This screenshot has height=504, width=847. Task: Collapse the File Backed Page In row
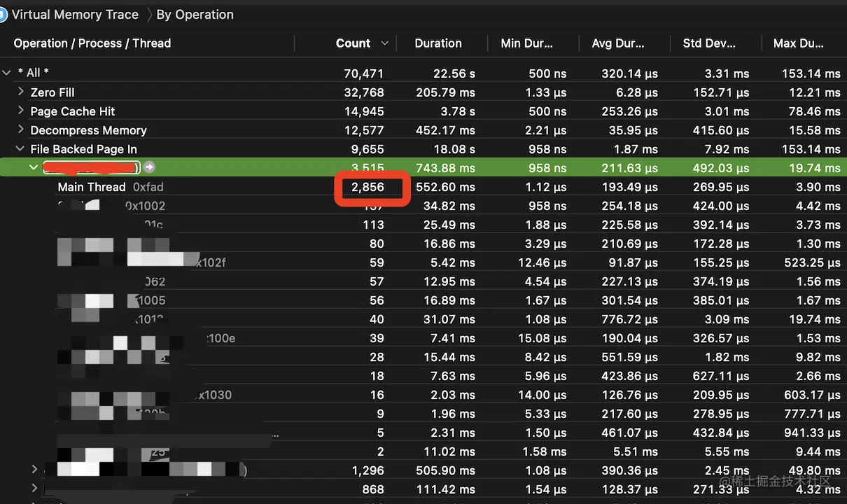[20, 149]
